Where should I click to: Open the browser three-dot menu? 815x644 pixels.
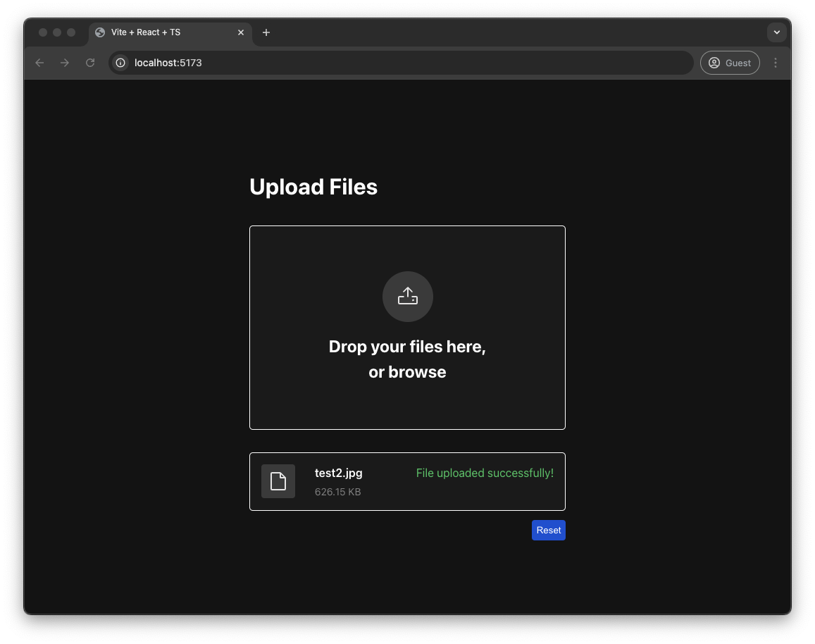click(776, 63)
